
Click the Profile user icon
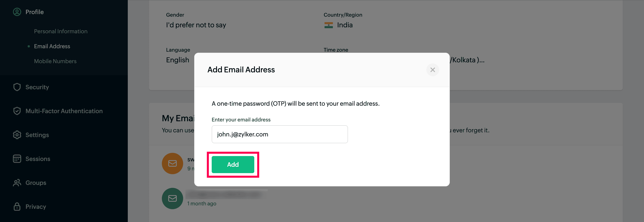17,12
